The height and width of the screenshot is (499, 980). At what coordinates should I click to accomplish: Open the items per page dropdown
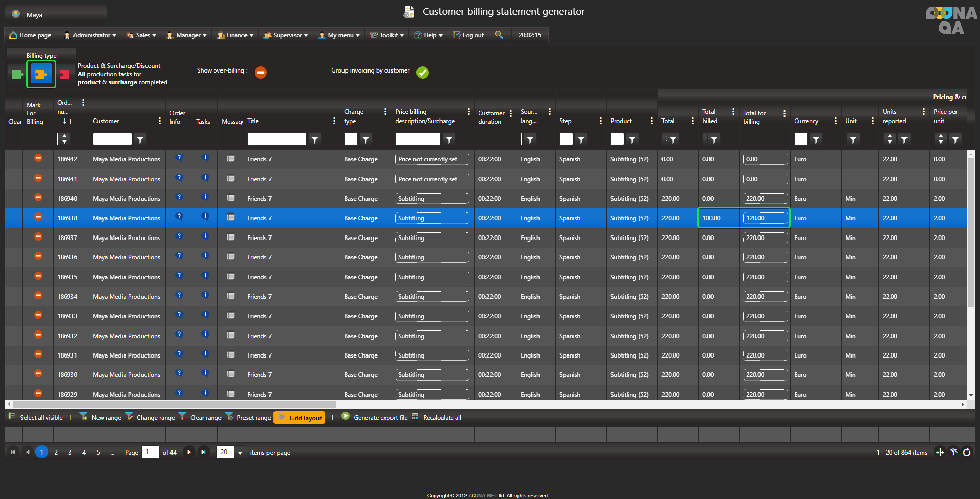[x=240, y=453]
